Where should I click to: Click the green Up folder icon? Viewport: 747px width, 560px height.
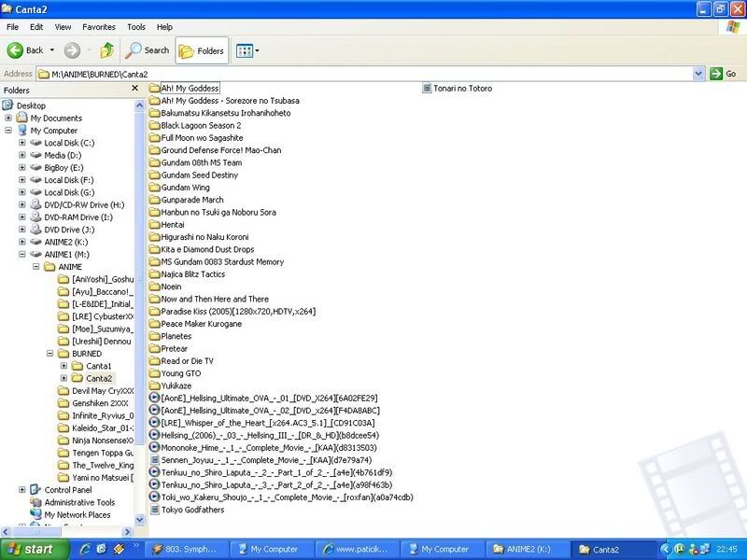107,50
